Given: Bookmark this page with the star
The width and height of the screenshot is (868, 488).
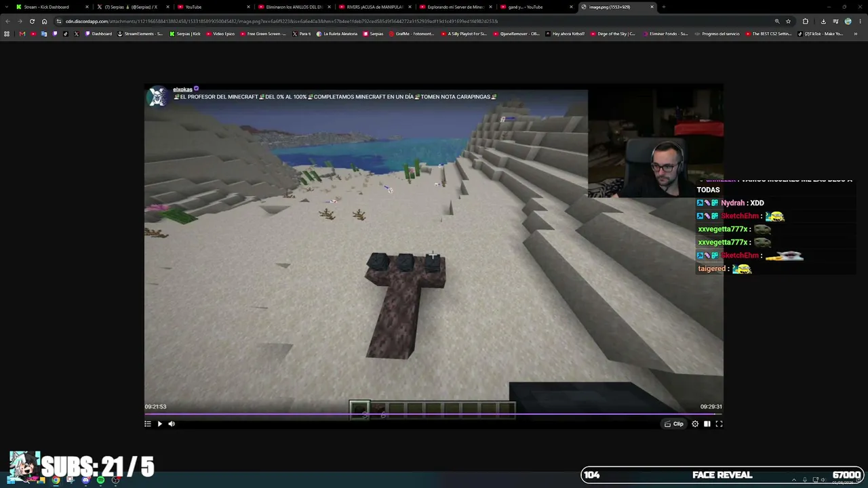Looking at the screenshot, I should [788, 21].
